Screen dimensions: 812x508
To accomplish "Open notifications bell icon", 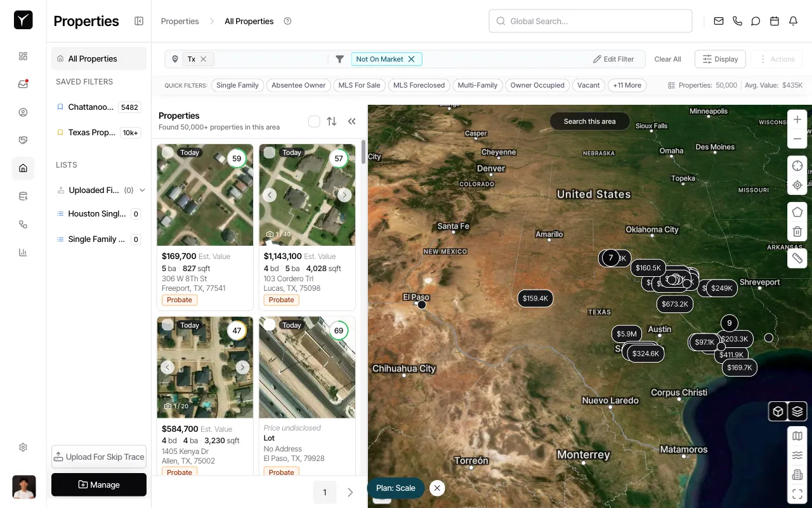I will point(793,21).
